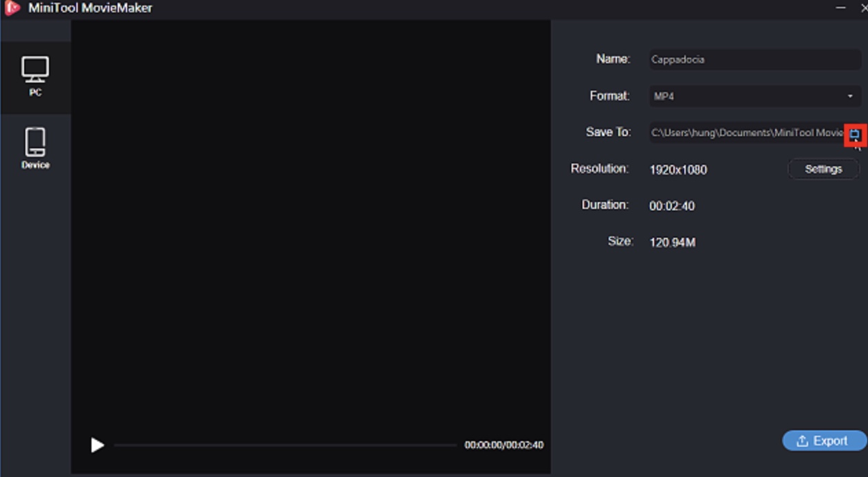868x477 pixels.
Task: Click the 00:02:40 duration value
Action: [x=672, y=206]
